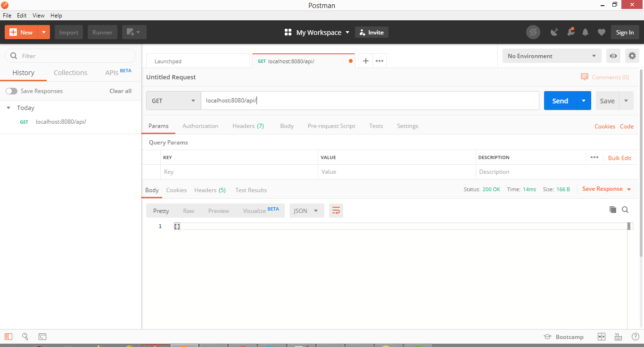Open Find and Replace icon in status bar
The image size is (644, 347).
point(25,337)
